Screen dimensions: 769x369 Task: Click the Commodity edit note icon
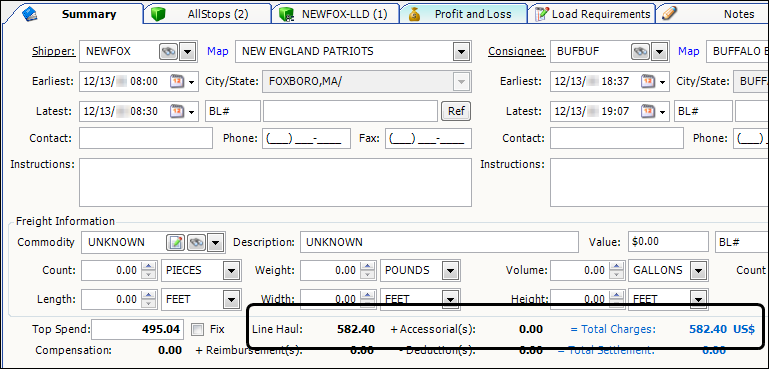tap(176, 242)
